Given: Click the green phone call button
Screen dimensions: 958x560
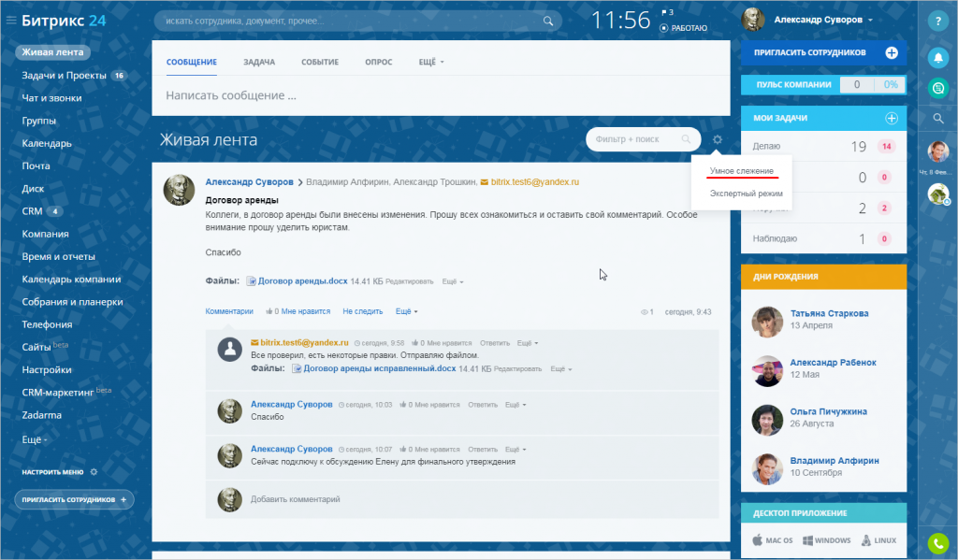Looking at the screenshot, I should click(937, 543).
